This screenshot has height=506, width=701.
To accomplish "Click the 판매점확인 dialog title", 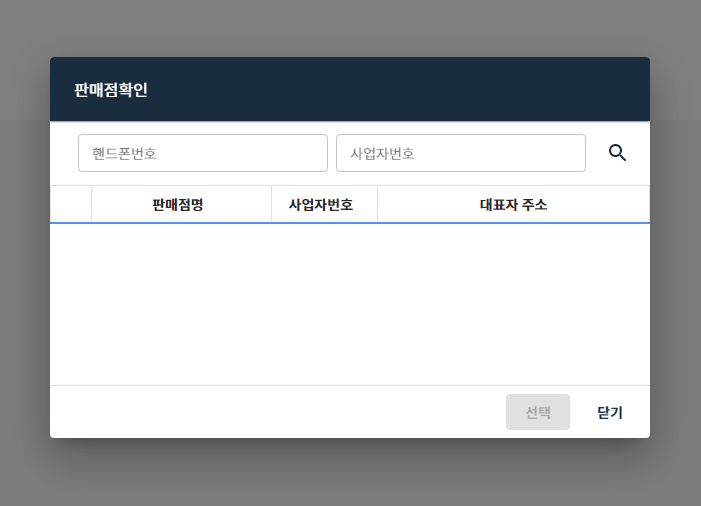I will (x=111, y=90).
